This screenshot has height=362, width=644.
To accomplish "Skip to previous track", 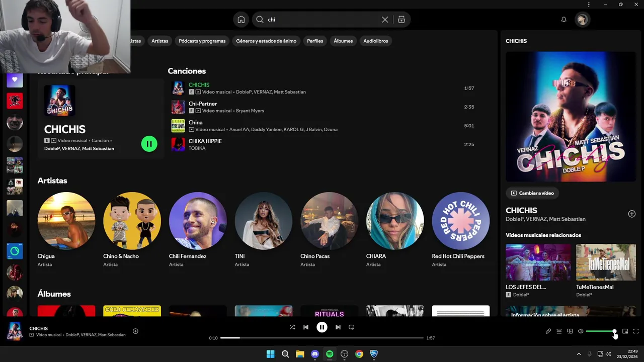I will click(306, 327).
